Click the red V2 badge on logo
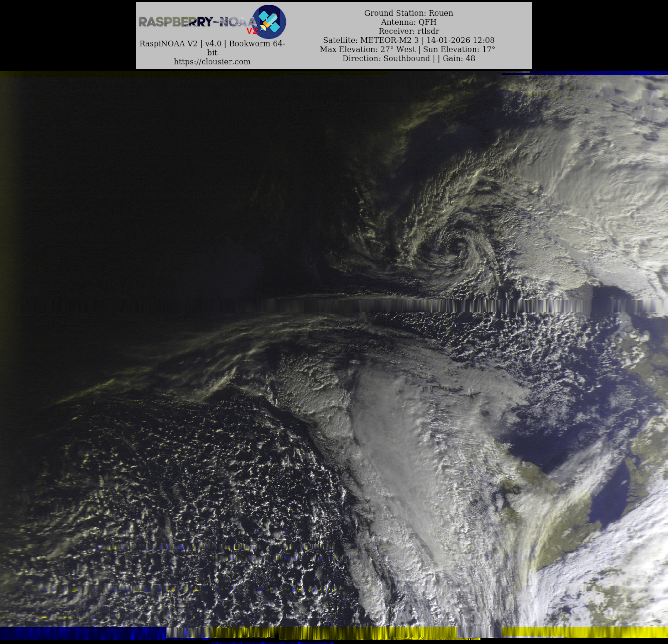The width and height of the screenshot is (668, 644). [252, 31]
